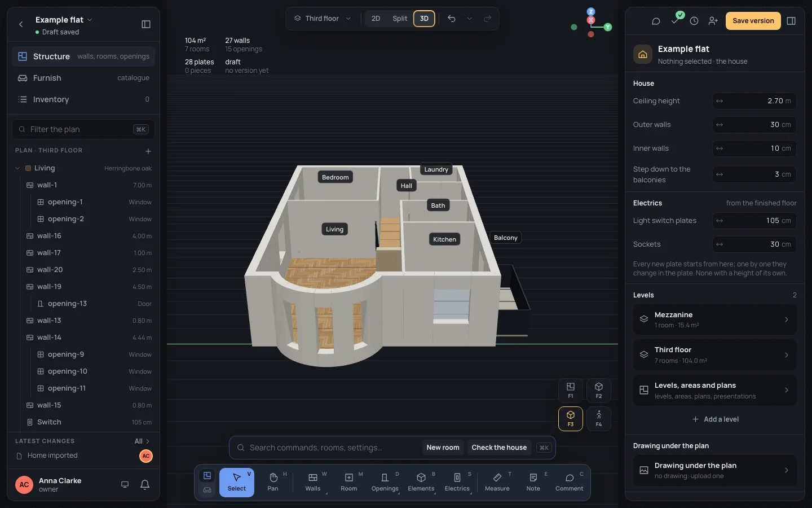Select the Comment tool
Viewport: 812px width, 508px height.
point(570,483)
